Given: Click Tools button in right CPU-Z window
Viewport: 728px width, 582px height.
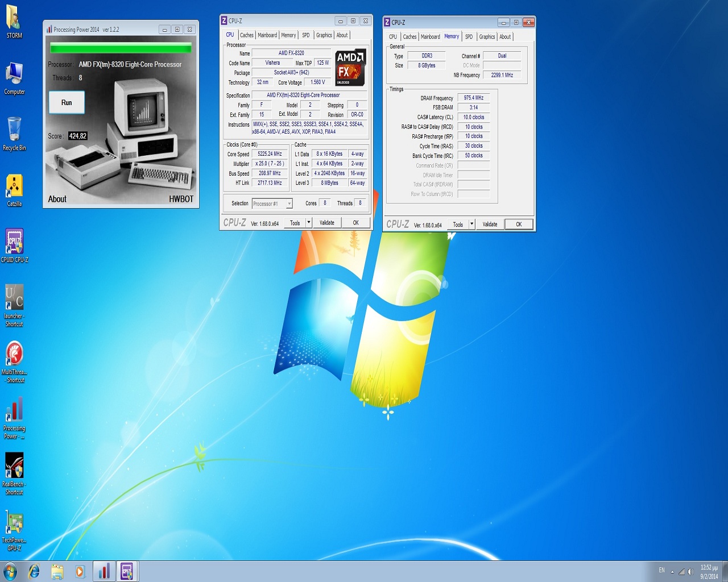Looking at the screenshot, I should (458, 225).
